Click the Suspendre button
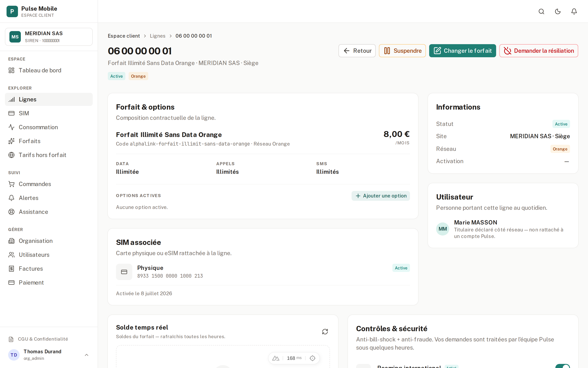Image resolution: width=588 pixels, height=368 pixels. [x=402, y=51]
